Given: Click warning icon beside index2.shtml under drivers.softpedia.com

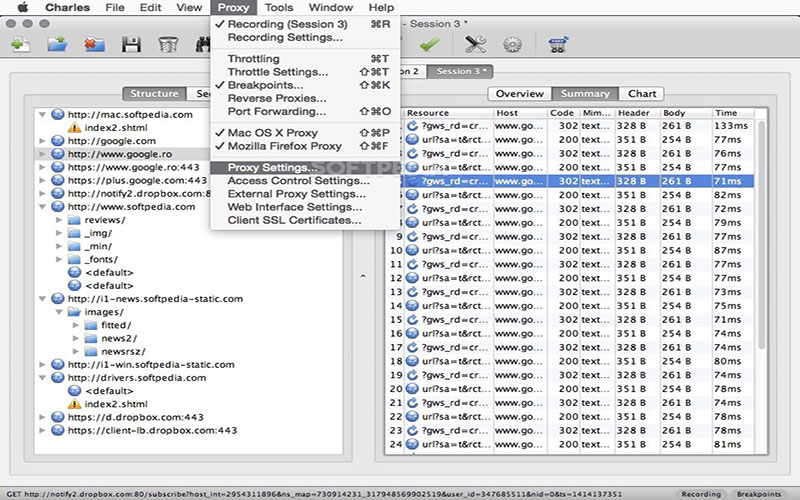Looking at the screenshot, I should point(74,404).
